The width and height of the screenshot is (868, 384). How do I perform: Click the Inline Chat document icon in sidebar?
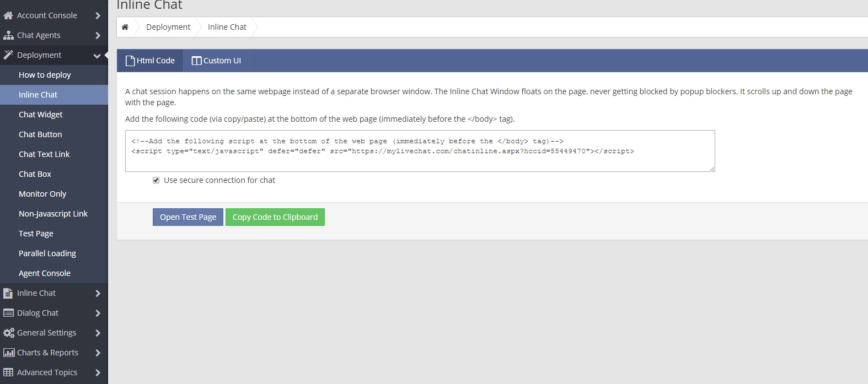coord(8,293)
